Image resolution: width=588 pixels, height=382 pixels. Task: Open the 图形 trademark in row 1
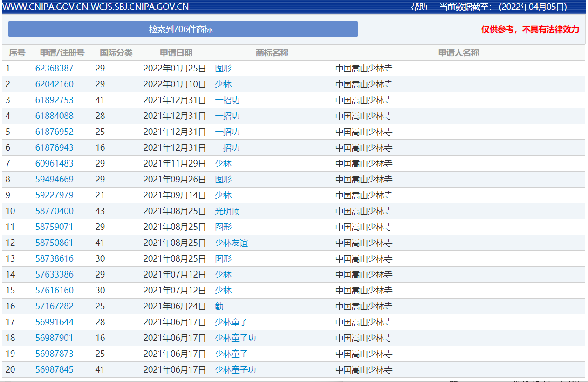[223, 68]
